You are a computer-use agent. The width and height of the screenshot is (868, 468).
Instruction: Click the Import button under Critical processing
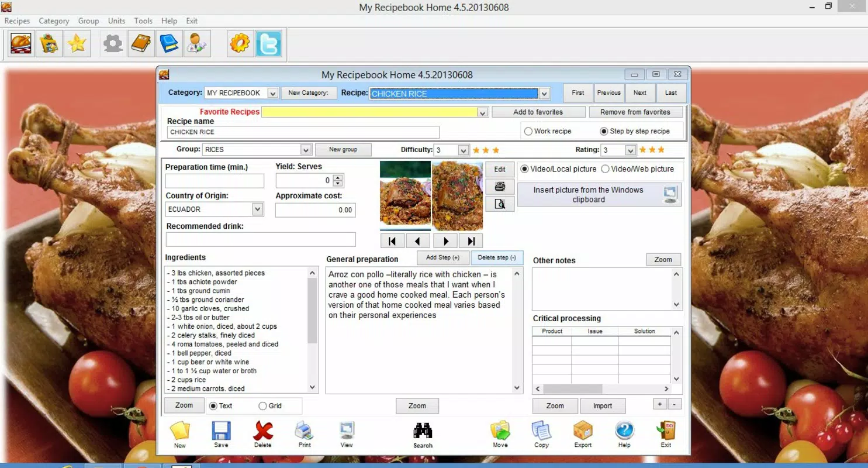click(603, 406)
